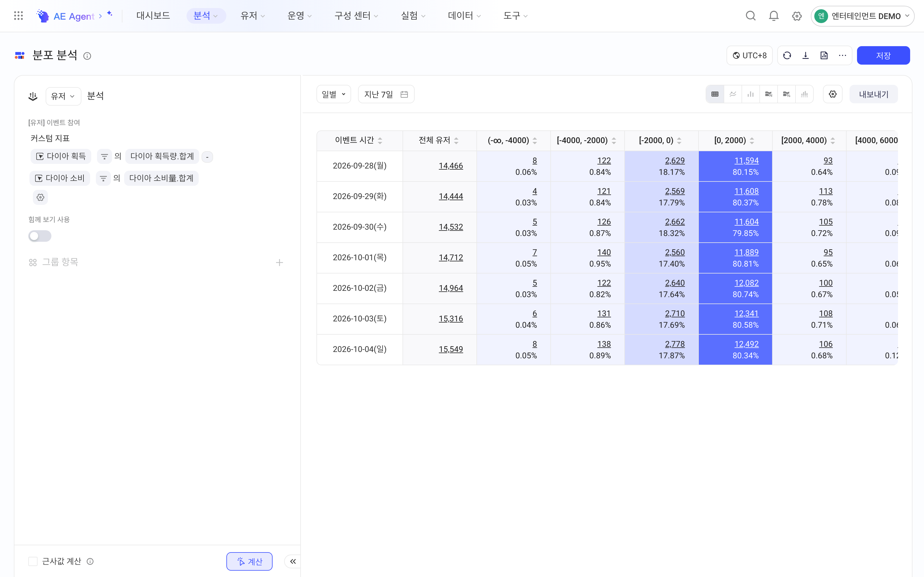
Task: Open the 대시보드 menu item
Action: (153, 16)
